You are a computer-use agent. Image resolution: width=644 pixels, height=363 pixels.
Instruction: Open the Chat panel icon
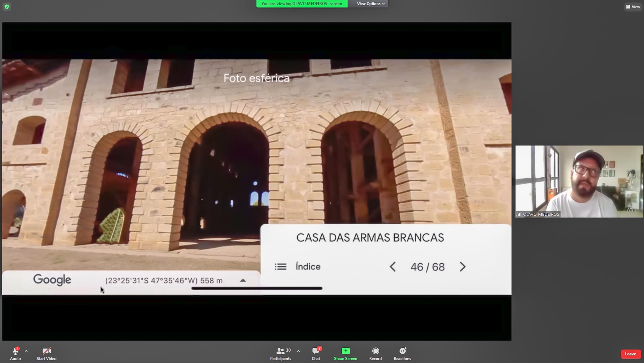[x=316, y=351]
